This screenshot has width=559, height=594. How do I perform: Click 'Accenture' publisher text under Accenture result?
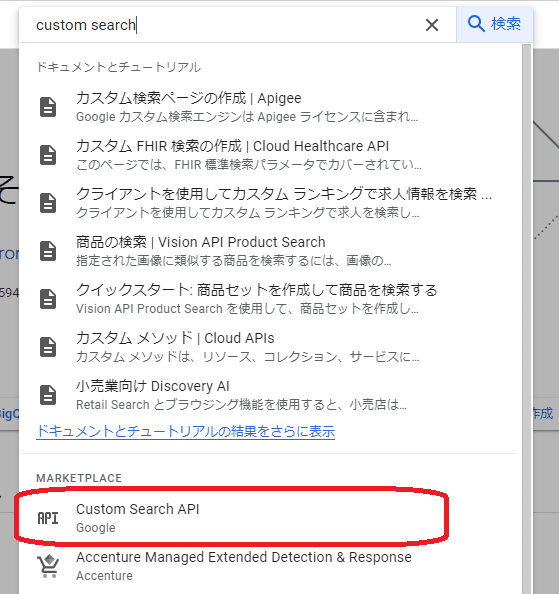pos(105,576)
